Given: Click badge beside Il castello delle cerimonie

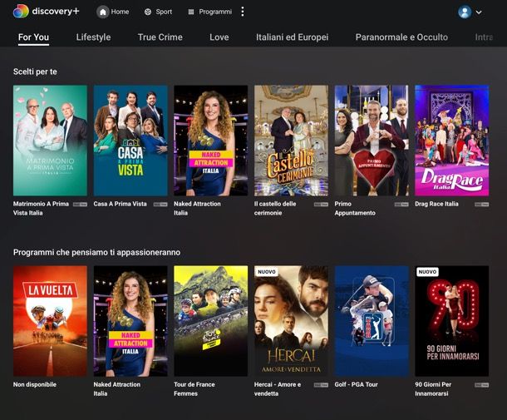Looking at the screenshot, I should (x=321, y=205).
